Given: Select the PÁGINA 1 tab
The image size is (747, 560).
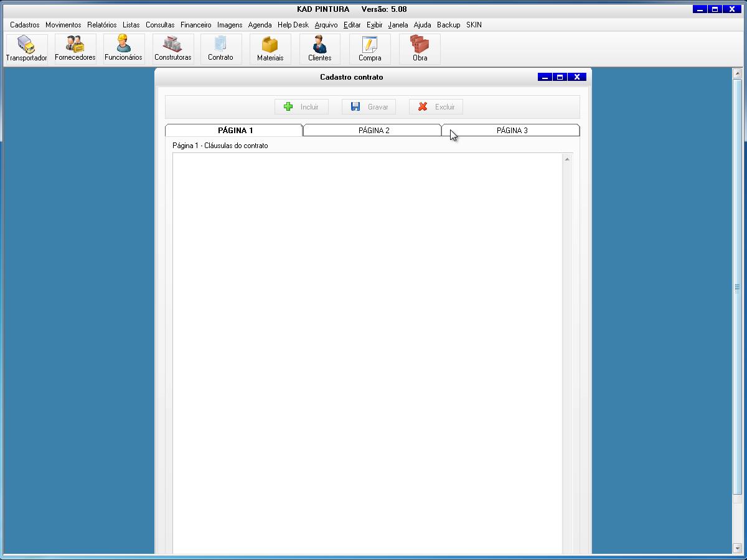Looking at the screenshot, I should (x=235, y=131).
